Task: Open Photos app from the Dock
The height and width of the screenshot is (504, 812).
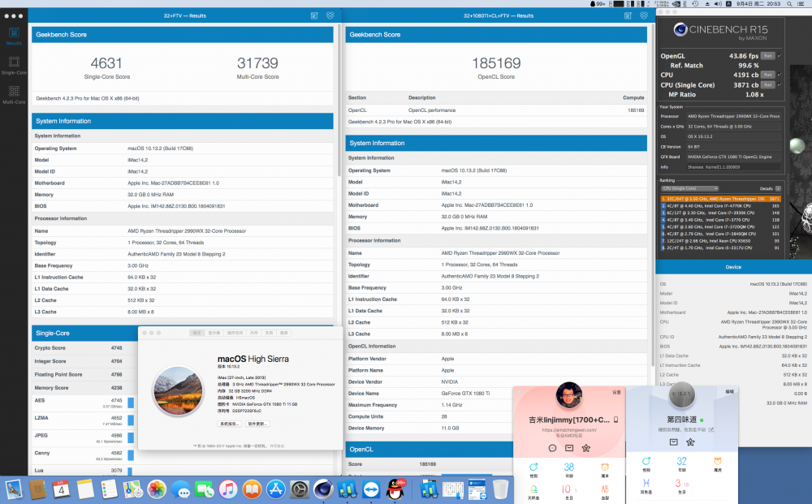Action: click(x=157, y=489)
